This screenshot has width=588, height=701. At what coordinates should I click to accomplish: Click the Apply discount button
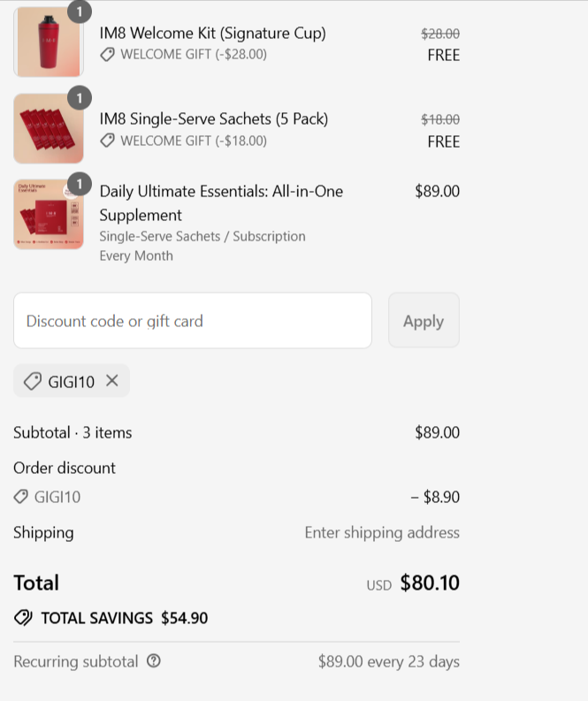[x=424, y=321]
